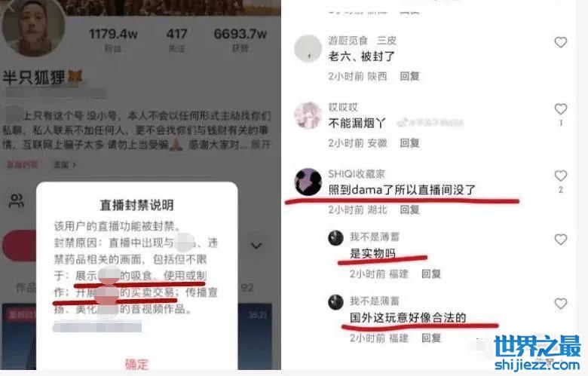Like the reply "国外这玩意好像合法的"

pyautogui.click(x=561, y=303)
